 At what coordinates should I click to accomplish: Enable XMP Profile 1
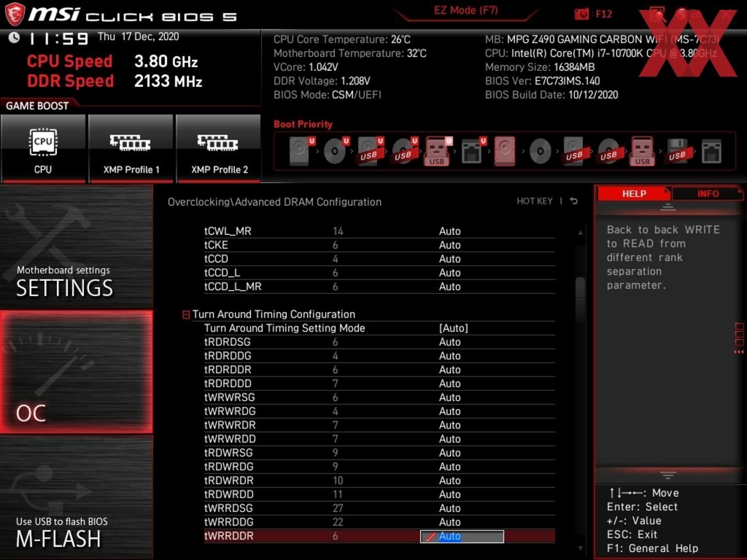(x=131, y=148)
